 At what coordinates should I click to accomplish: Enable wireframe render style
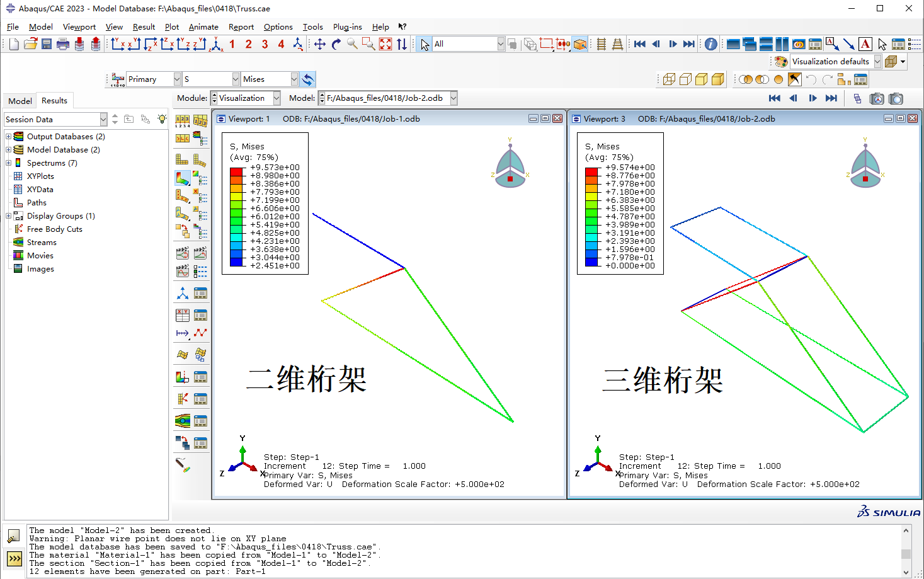669,79
